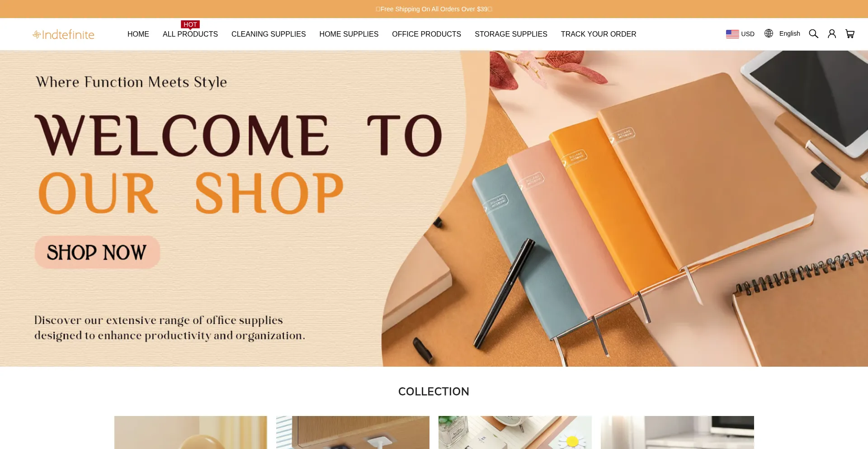Open the search magnifier icon
The width and height of the screenshot is (868, 449).
[813, 34]
